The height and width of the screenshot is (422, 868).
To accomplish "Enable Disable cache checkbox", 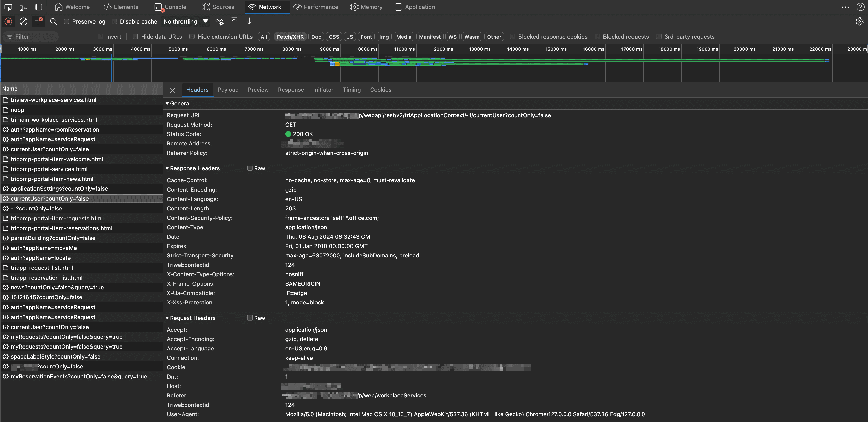I will coord(114,22).
